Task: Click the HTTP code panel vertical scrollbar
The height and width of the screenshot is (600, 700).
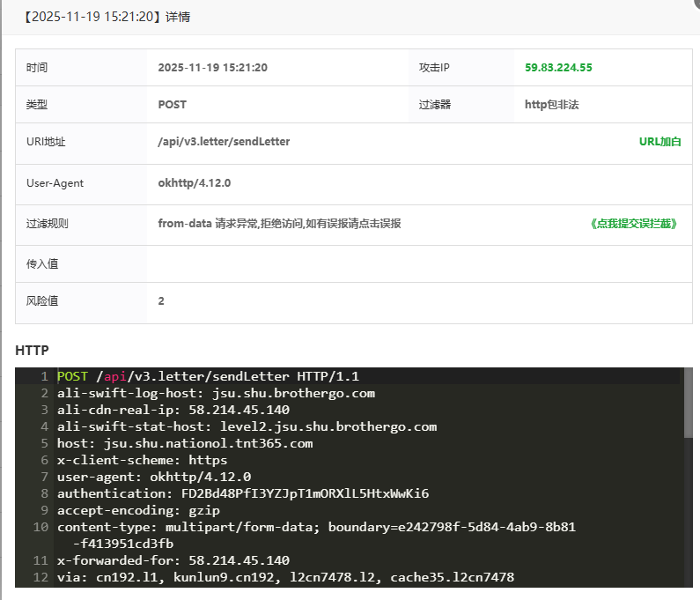Action: [x=688, y=414]
